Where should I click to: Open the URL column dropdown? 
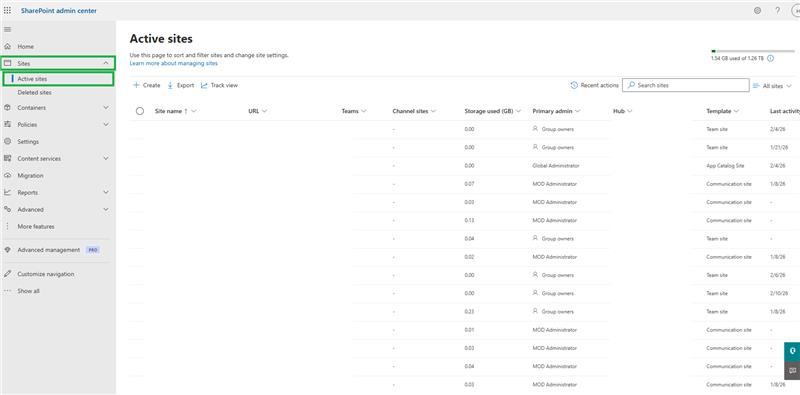click(264, 111)
